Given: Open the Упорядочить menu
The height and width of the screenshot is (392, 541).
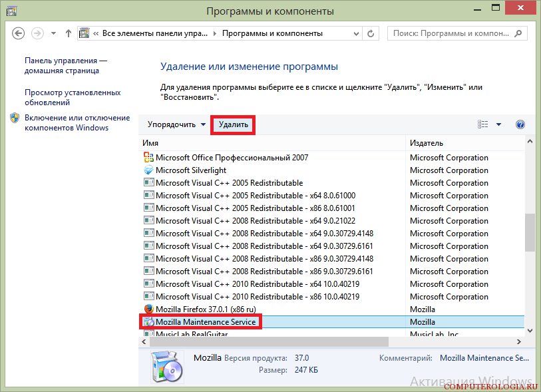Looking at the screenshot, I should [x=176, y=124].
